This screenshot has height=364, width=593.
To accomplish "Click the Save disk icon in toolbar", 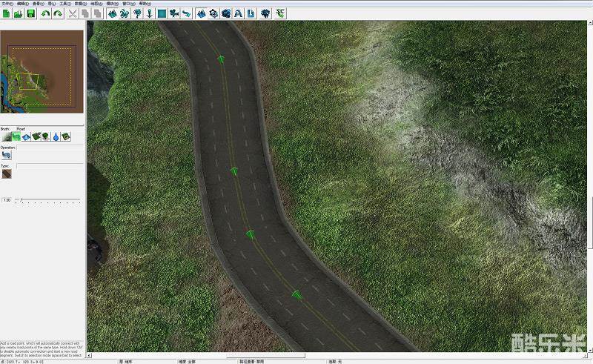I will coord(30,13).
